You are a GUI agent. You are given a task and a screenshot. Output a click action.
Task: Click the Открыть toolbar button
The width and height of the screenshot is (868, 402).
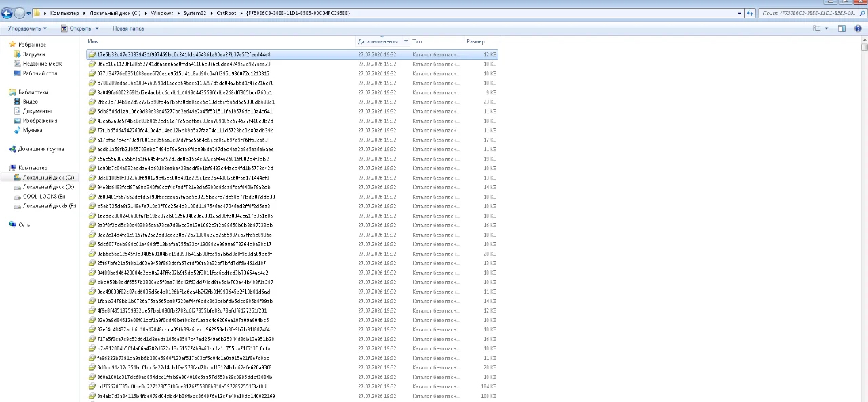(x=76, y=28)
